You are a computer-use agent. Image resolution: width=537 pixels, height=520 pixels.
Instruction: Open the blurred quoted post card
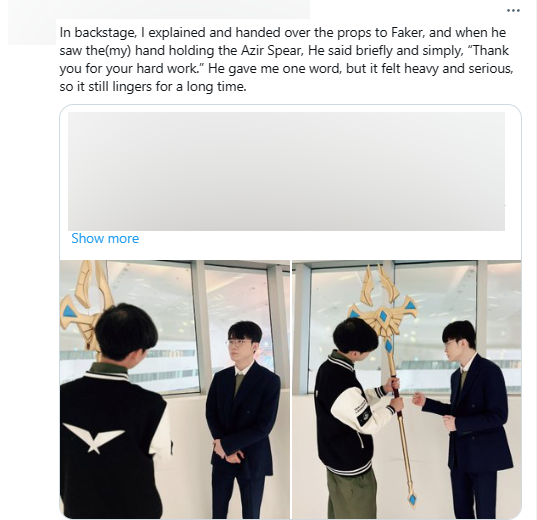tap(286, 171)
